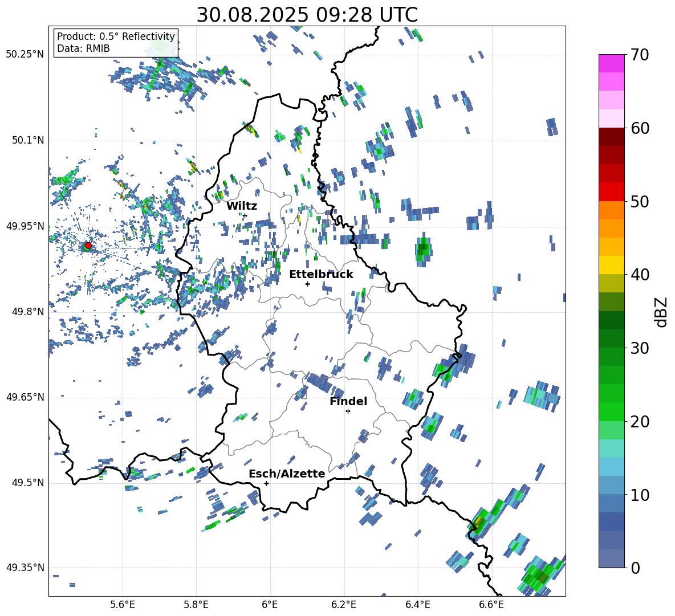Image resolution: width=675 pixels, height=616 pixels.
Task: Click the colorbar tick label 10
Action: 640,495
